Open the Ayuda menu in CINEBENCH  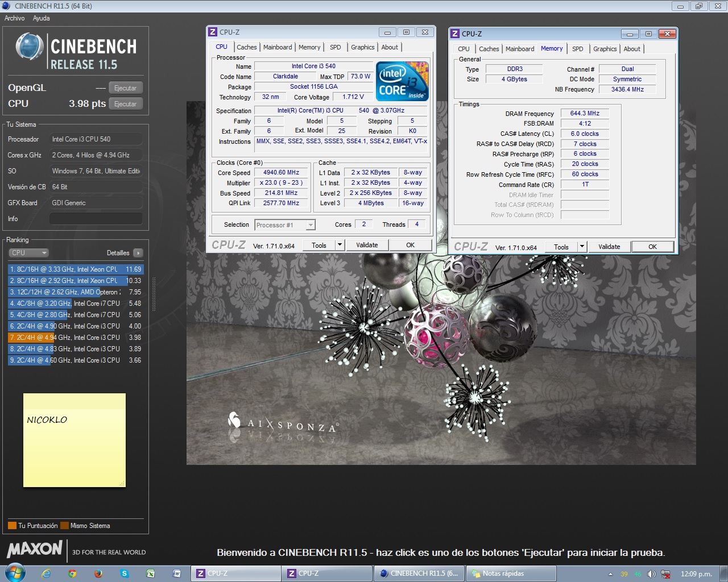pyautogui.click(x=41, y=18)
